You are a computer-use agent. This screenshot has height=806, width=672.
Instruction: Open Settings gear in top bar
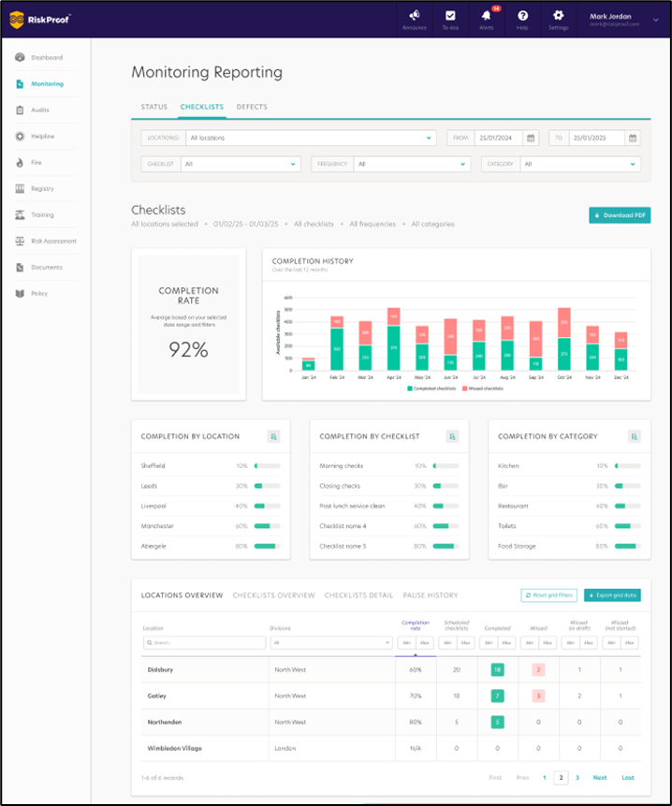(558, 16)
